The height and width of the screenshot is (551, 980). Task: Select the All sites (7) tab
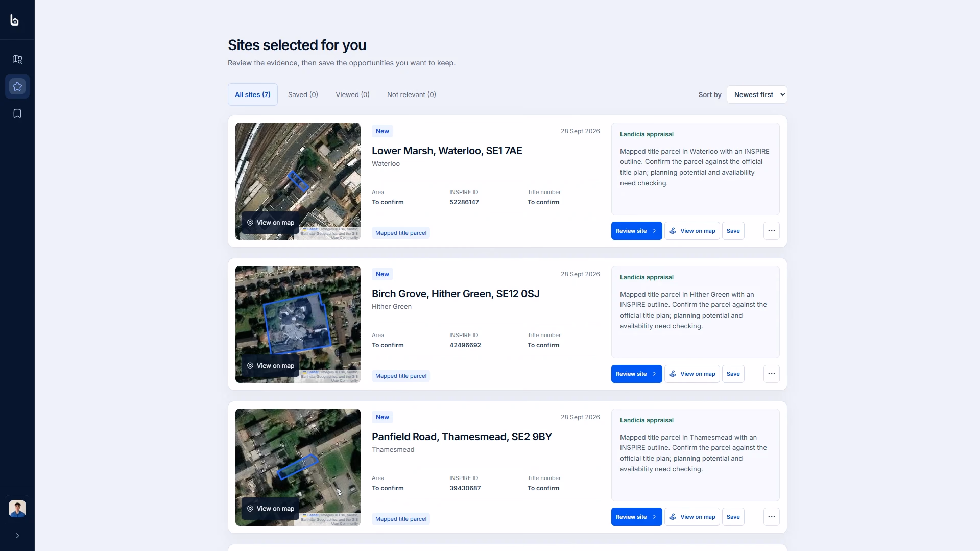coord(253,94)
